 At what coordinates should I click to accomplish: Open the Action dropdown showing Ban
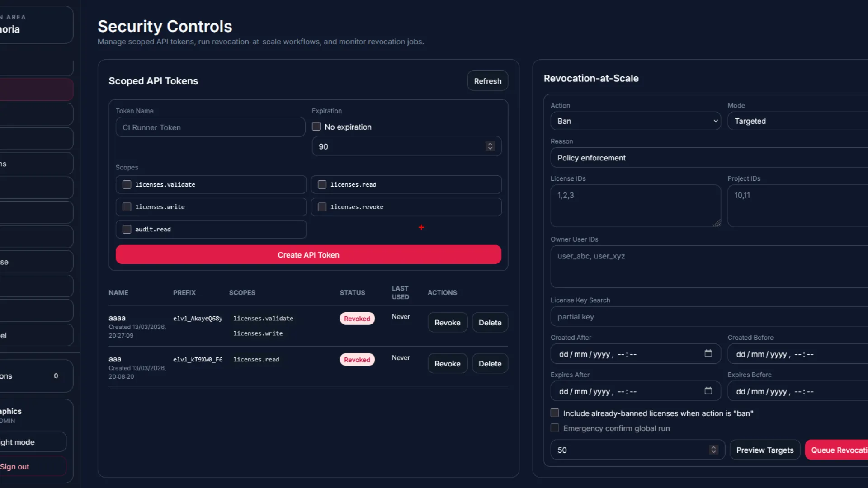click(x=635, y=121)
